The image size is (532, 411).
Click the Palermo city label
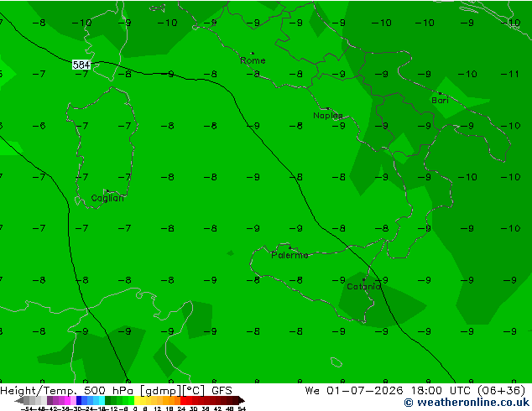click(x=289, y=255)
